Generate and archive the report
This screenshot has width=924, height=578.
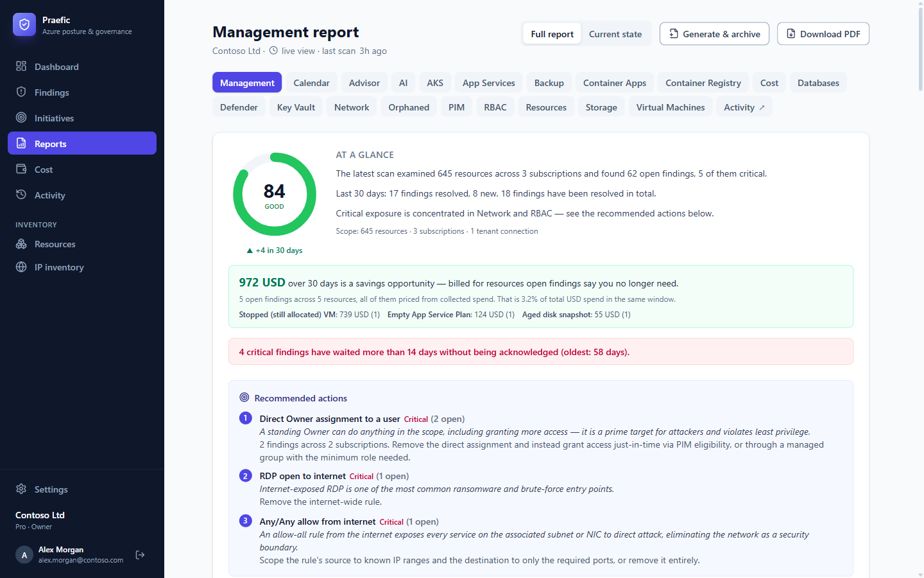coord(714,34)
